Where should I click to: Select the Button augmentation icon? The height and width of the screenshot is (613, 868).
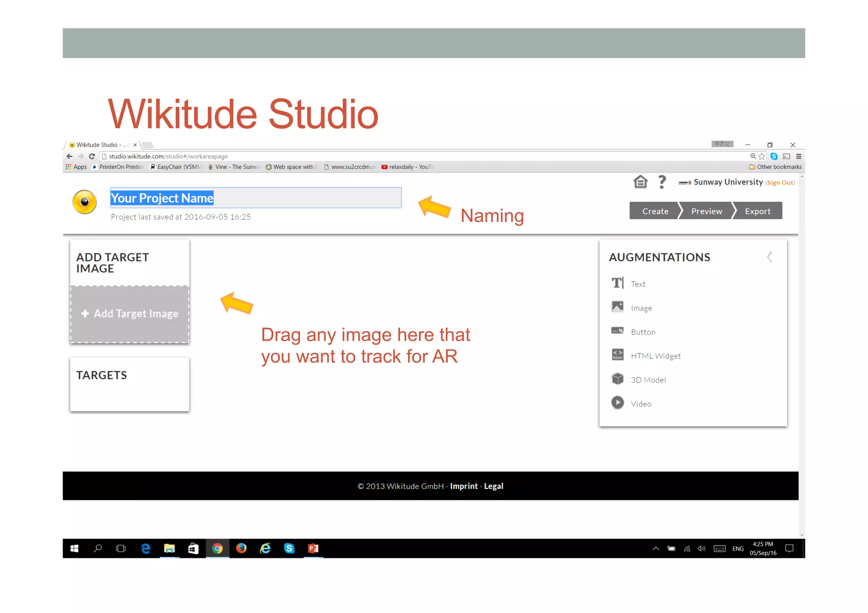tap(618, 330)
